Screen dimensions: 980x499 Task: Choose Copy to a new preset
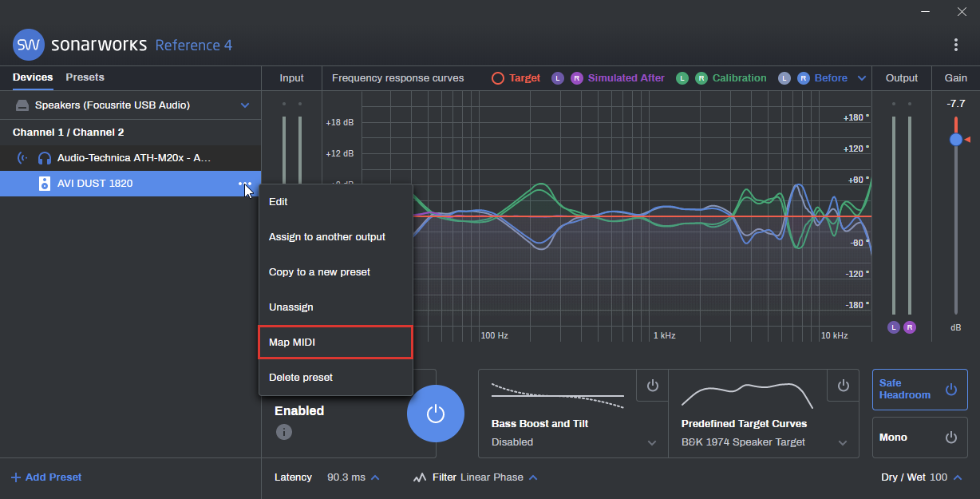(336, 272)
